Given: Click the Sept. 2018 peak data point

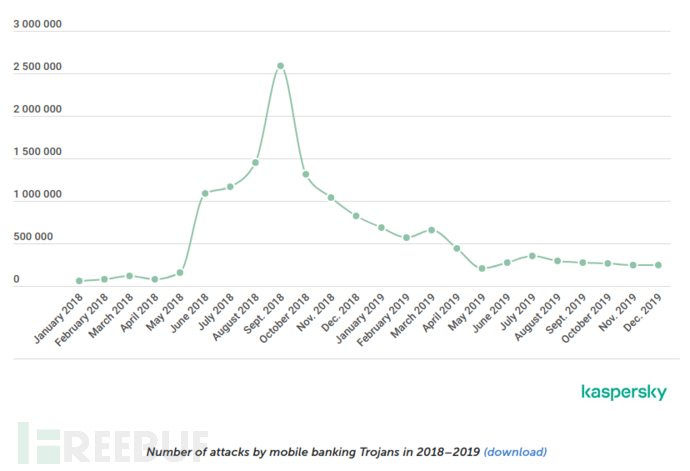Looking at the screenshot, I should tap(281, 66).
